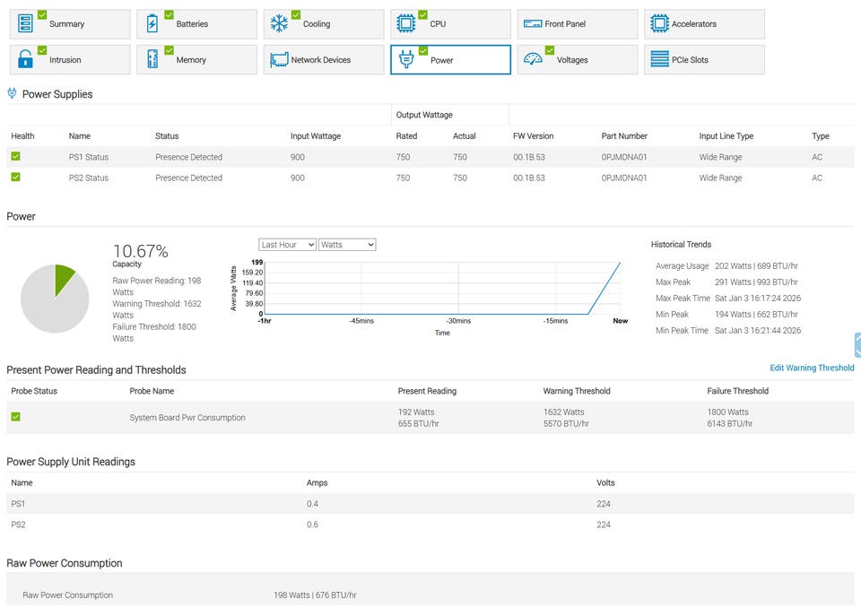This screenshot has height=616, width=861.
Task: Select the Memory module icon
Action: (x=152, y=59)
